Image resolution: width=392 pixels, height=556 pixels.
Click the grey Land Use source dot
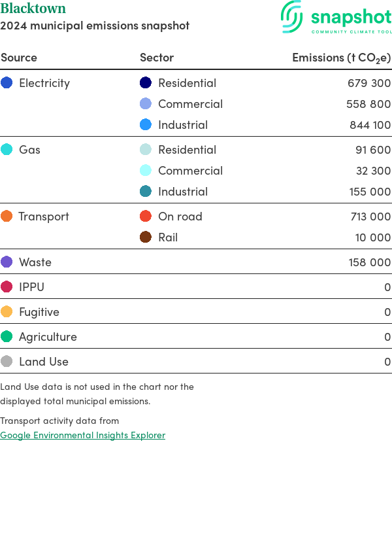point(7,362)
